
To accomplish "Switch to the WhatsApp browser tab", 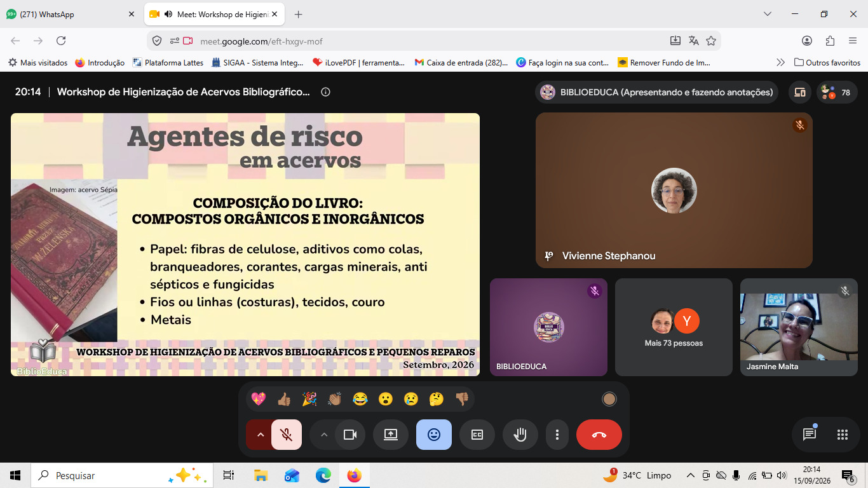I will pos(70,14).
